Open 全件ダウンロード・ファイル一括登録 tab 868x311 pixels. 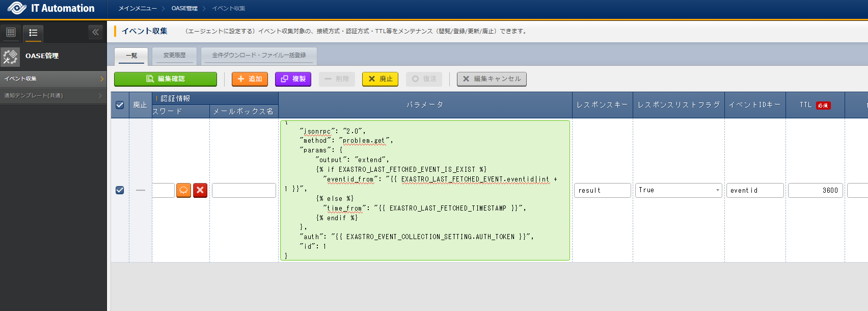pyautogui.click(x=259, y=56)
